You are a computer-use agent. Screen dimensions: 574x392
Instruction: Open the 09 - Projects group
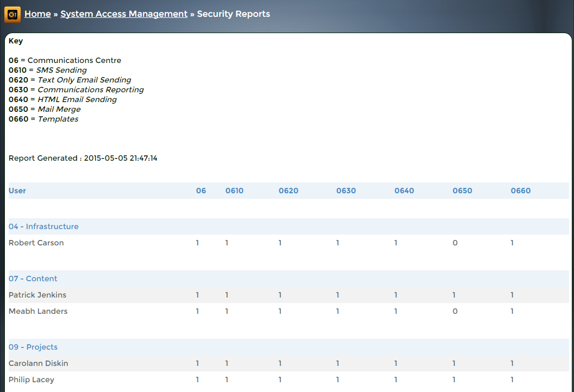(x=33, y=347)
